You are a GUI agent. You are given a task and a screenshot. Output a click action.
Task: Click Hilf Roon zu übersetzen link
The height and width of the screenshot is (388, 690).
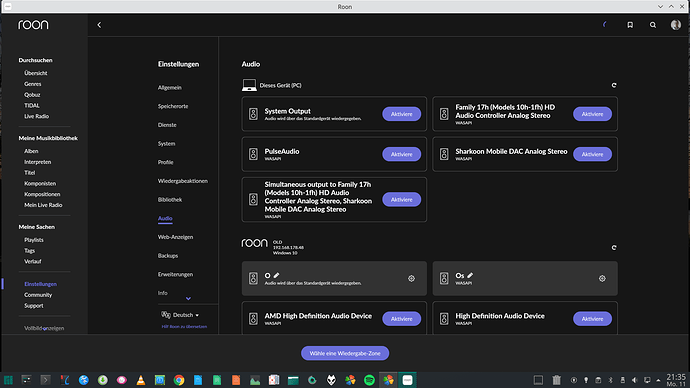coord(184,326)
